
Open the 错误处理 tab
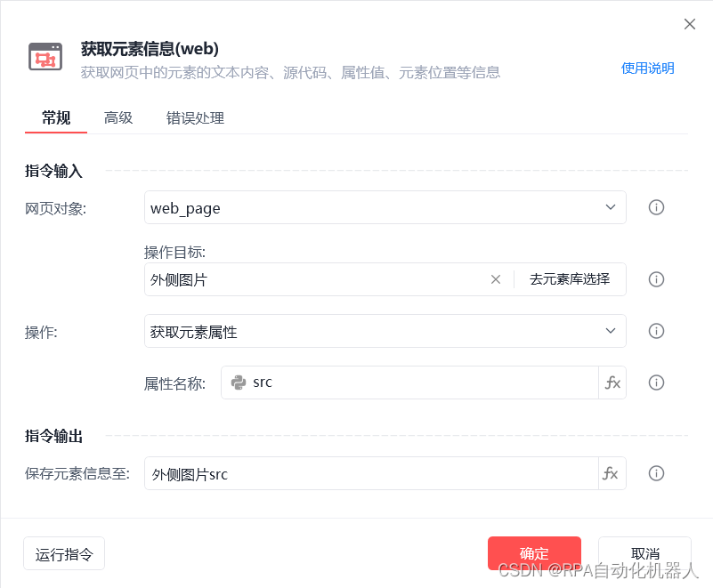[x=195, y=117]
